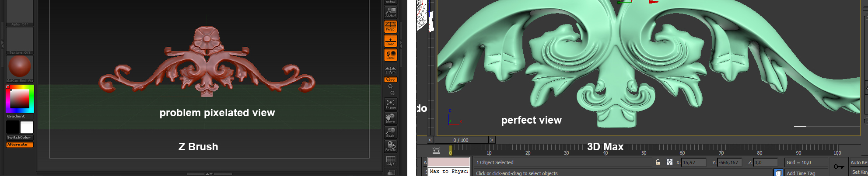Image resolution: width=868 pixels, height=176 pixels.
Task: Toggle the Floor grid in ZBrush
Action: 390,41
